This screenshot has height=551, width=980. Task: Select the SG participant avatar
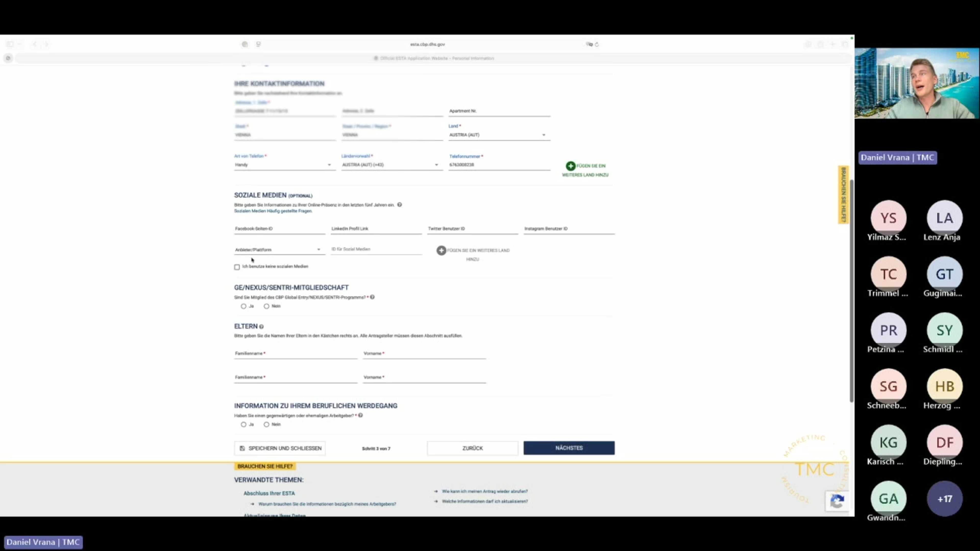888,386
